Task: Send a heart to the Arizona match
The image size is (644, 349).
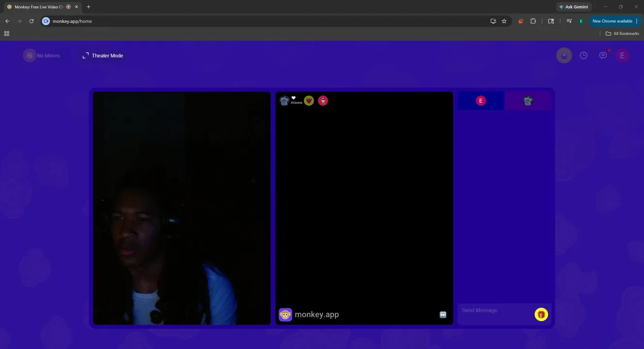Action: (309, 100)
